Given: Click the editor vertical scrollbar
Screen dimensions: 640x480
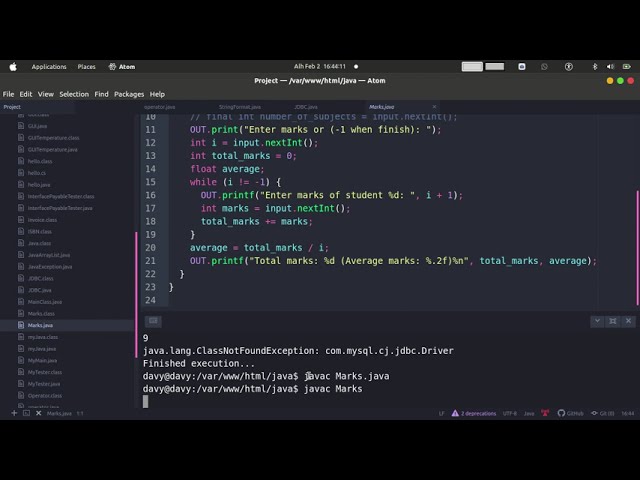Looking at the screenshot, I should click(x=637, y=248).
